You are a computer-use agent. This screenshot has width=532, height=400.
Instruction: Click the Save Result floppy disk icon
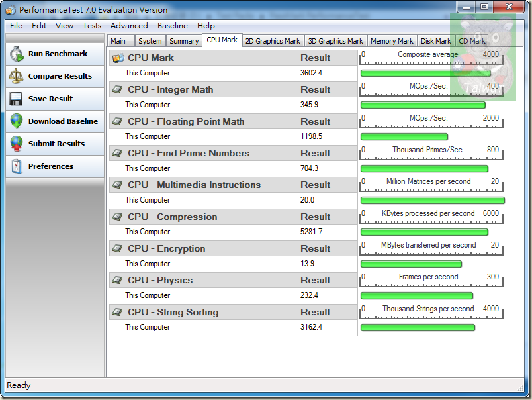point(16,99)
